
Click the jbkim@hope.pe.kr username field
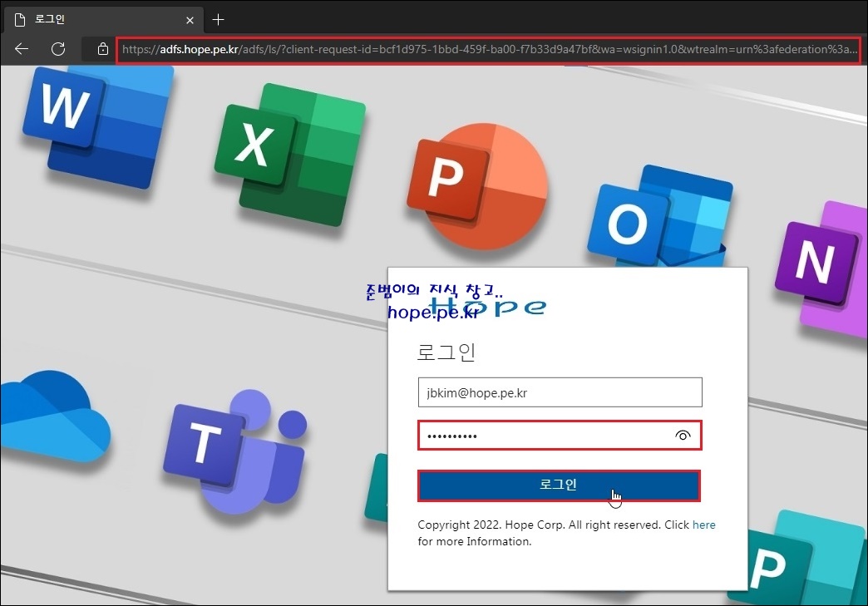point(560,392)
